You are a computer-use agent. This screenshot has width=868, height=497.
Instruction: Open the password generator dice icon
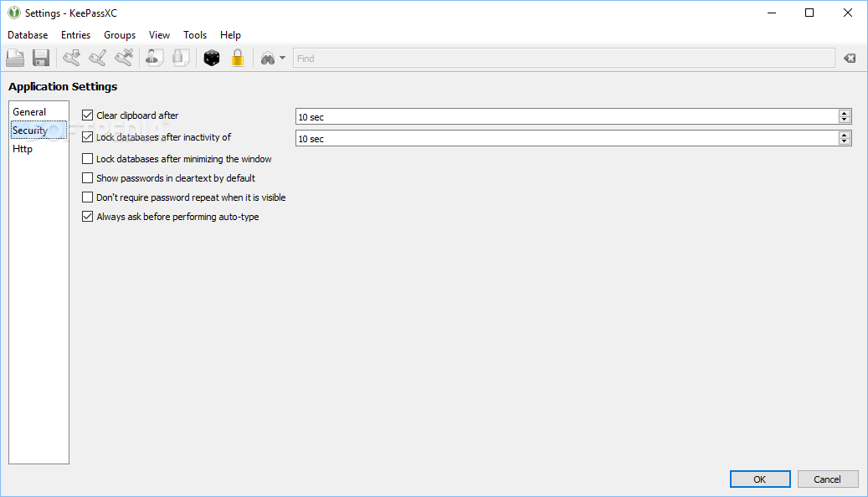pos(212,58)
